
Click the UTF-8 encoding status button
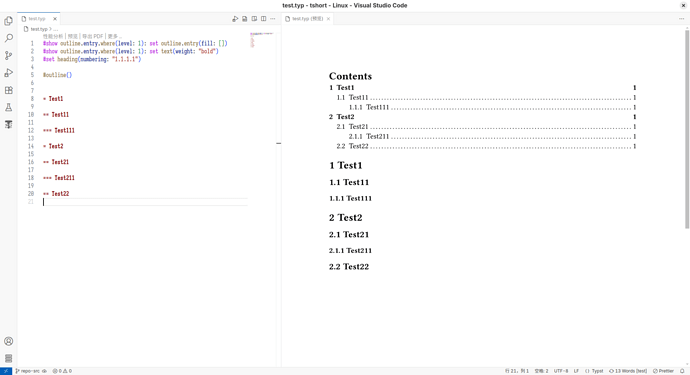point(561,371)
